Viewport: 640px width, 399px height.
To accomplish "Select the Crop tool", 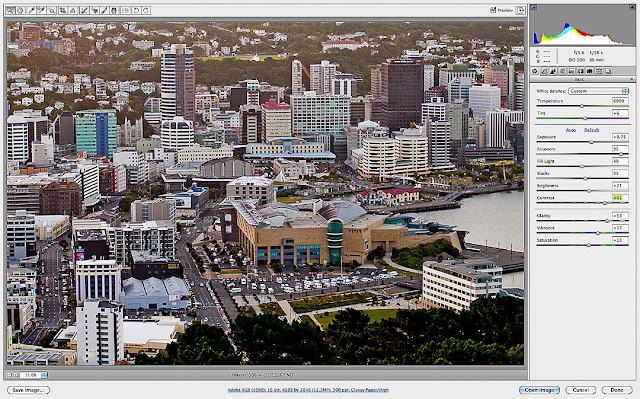I will [x=62, y=11].
